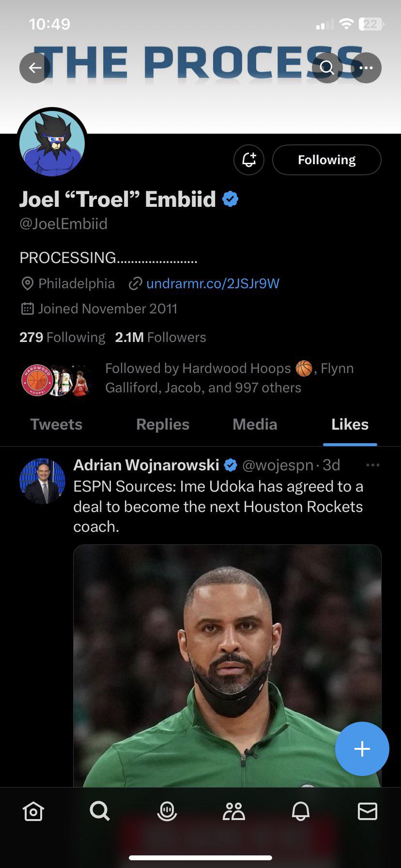The image size is (401, 868).
Task: Switch to the Tweets tab
Action: [x=56, y=424]
